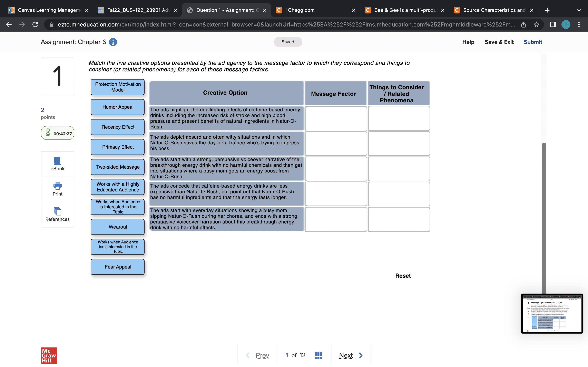The height and width of the screenshot is (367, 588).
Task: Submit the assignment
Action: [x=533, y=42]
